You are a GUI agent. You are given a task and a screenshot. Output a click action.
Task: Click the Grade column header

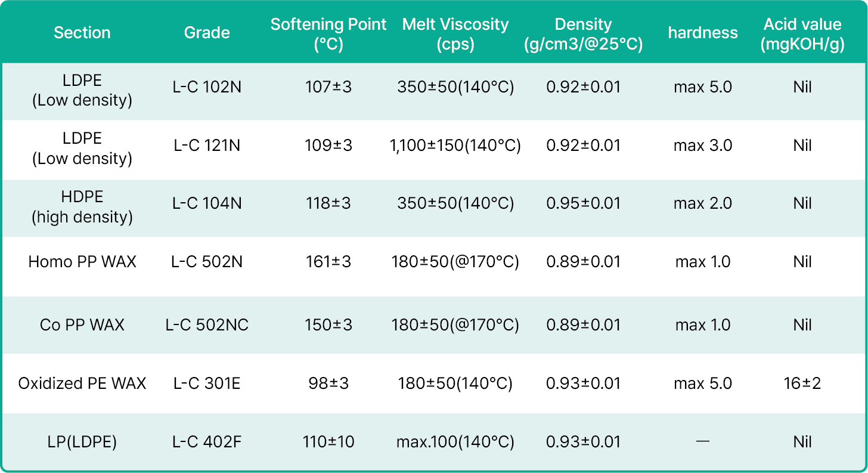(x=207, y=33)
